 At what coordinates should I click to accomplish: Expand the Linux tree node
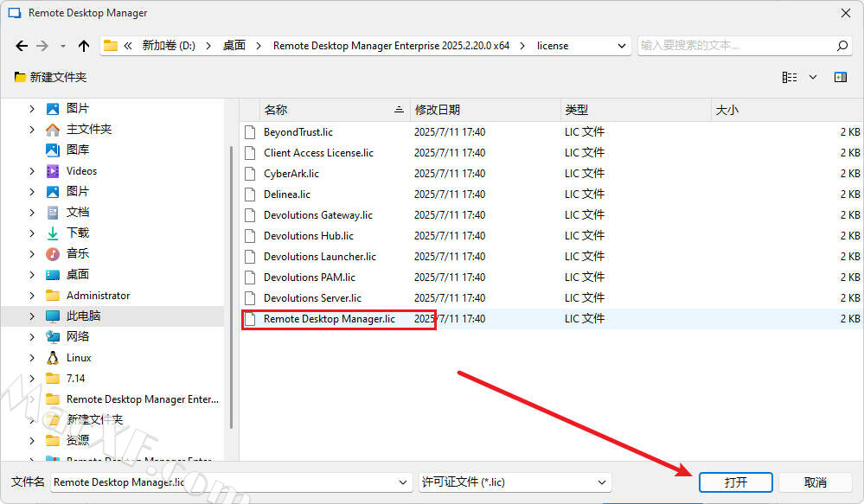pyautogui.click(x=32, y=358)
